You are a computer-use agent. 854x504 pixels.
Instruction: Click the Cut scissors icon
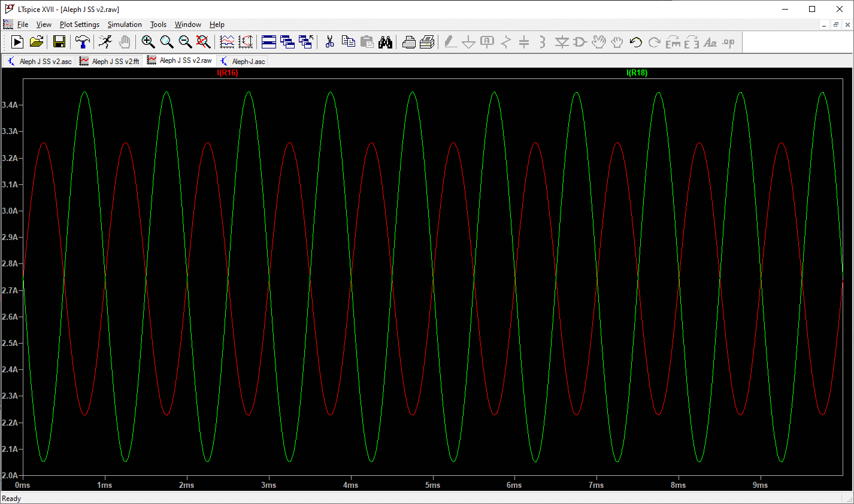[x=329, y=42]
